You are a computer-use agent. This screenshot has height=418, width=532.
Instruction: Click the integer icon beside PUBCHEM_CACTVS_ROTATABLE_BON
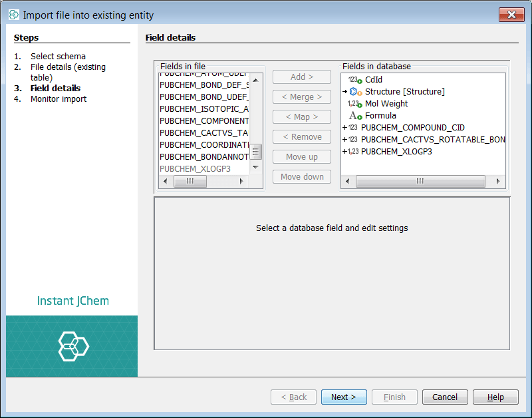point(352,139)
